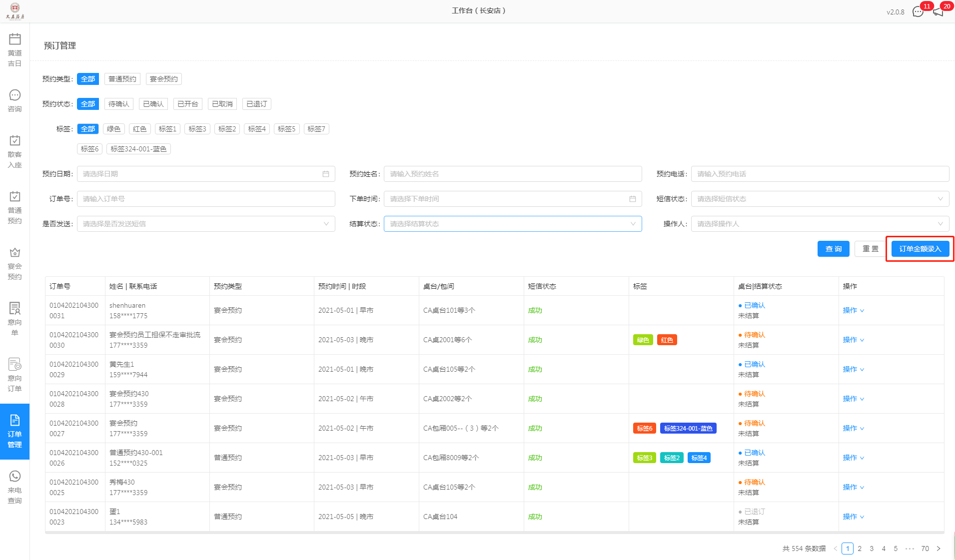The image size is (955, 560).
Task: Open the 操作人 dropdown
Action: tap(820, 224)
